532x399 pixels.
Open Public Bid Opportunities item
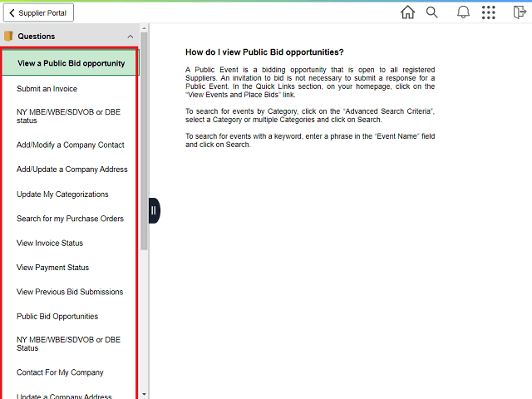[x=57, y=316]
